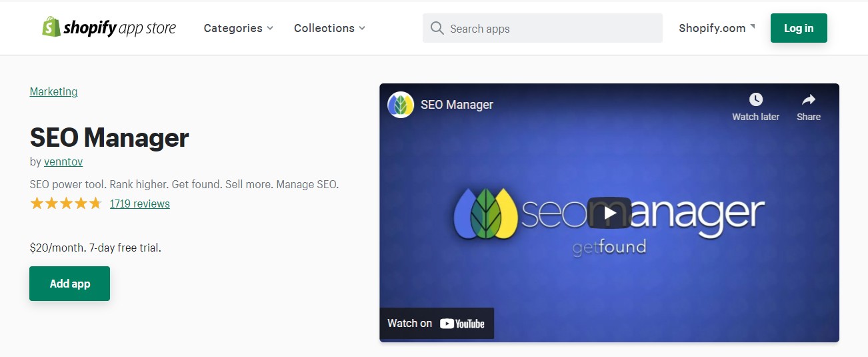Click the seomanager leaf logo in video
This screenshot has height=357, width=868.
tap(486, 212)
